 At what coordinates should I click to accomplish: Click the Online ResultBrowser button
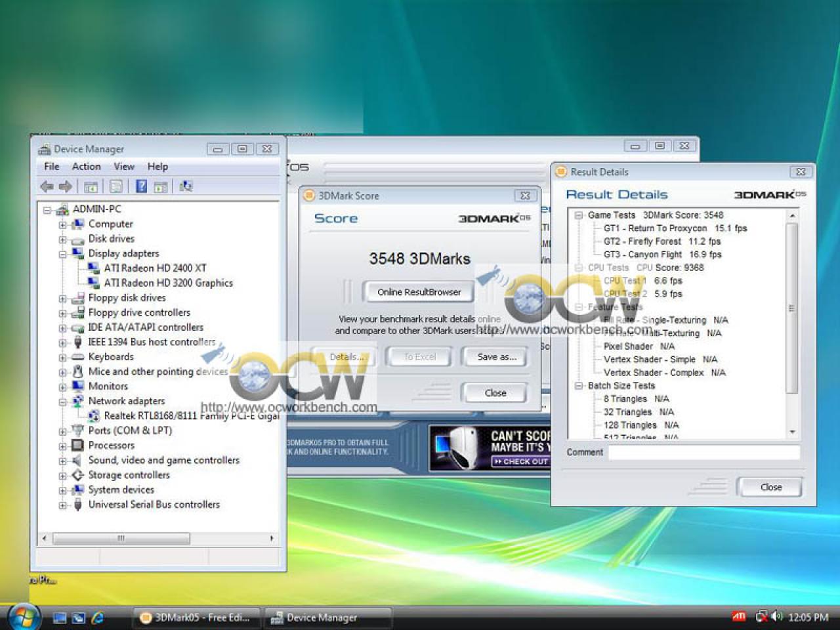[x=419, y=292]
